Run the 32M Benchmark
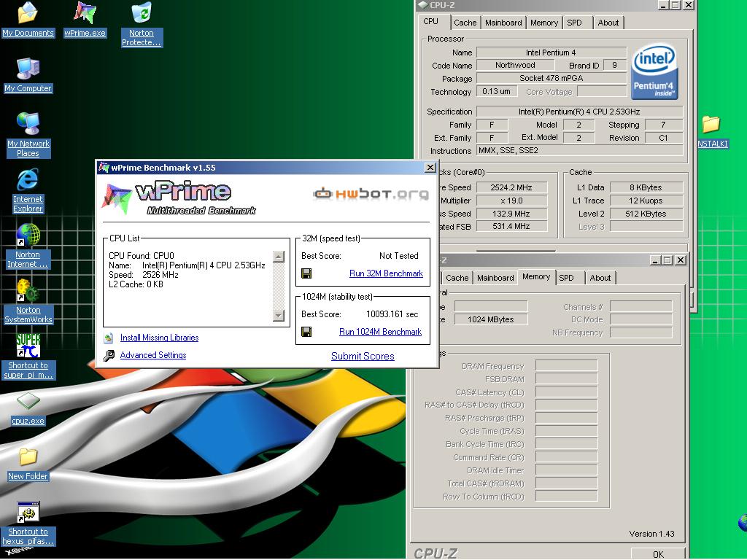Image resolution: width=747 pixels, height=560 pixels. coord(386,273)
